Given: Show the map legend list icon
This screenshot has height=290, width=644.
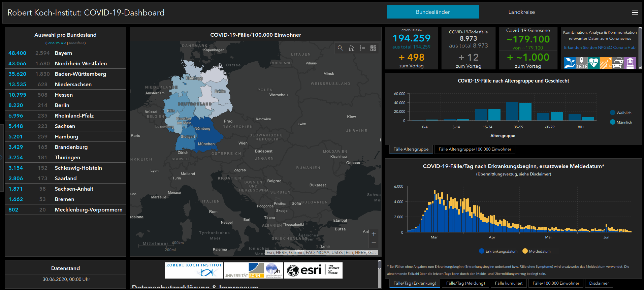Looking at the screenshot, I should click(362, 48).
